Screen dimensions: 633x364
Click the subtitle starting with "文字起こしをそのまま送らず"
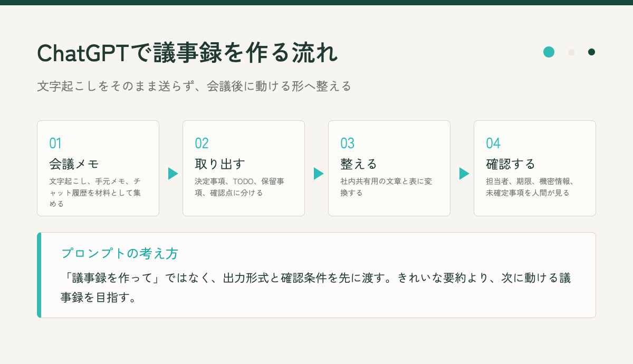194,86
